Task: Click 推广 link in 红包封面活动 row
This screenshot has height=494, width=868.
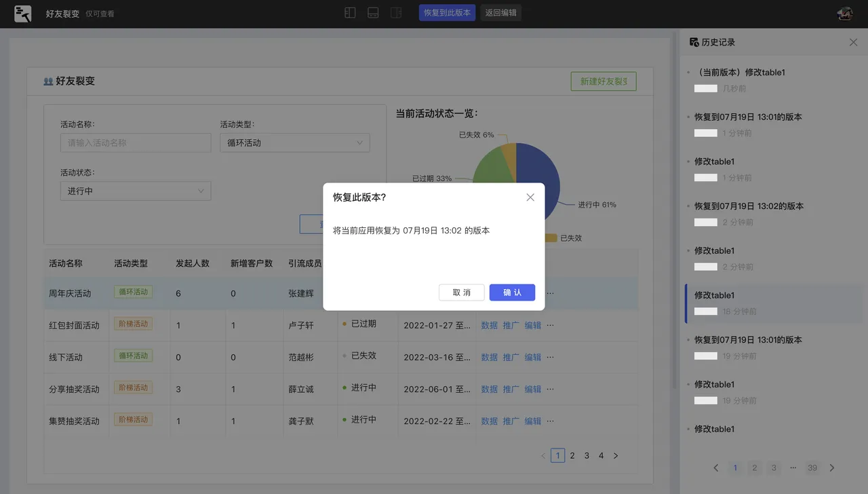Action: pyautogui.click(x=511, y=325)
